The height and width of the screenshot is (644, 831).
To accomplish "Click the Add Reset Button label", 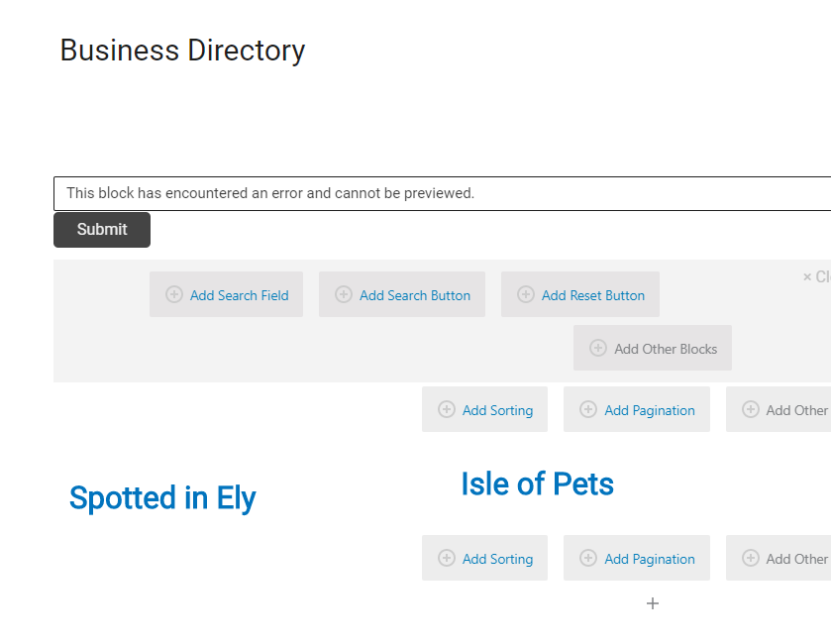I will [593, 295].
